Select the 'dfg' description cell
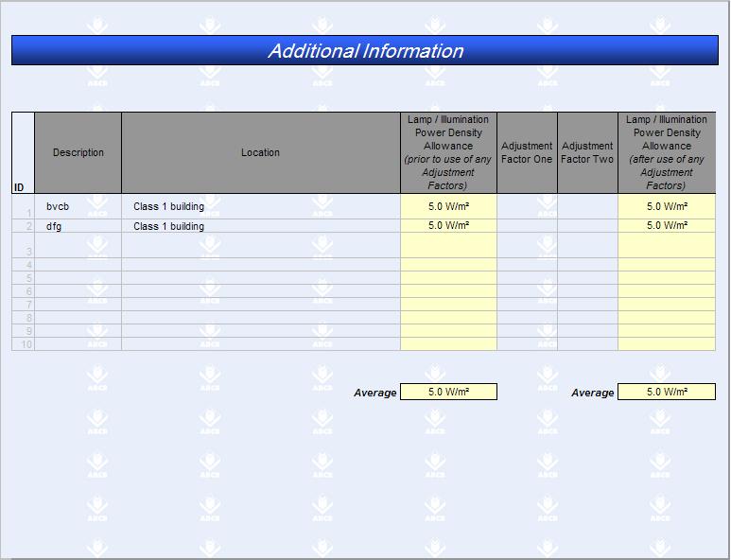This screenshot has width=731, height=560. [78, 226]
